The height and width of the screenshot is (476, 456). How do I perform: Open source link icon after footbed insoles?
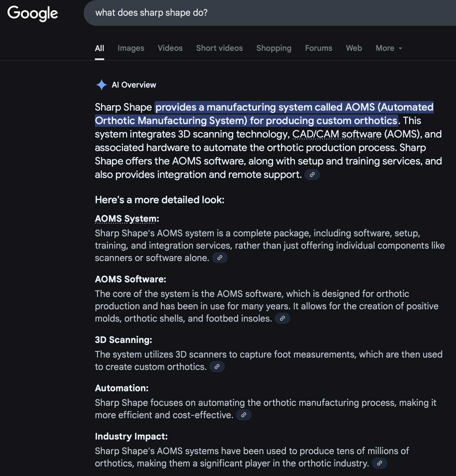click(x=282, y=318)
